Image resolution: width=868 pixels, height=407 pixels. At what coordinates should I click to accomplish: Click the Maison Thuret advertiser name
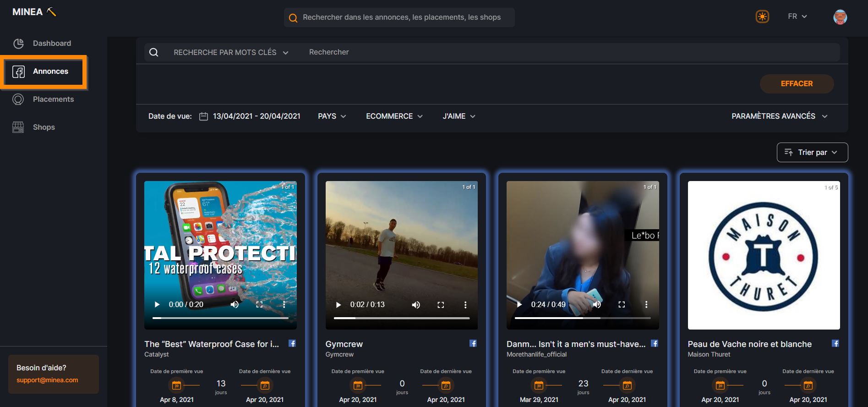click(709, 355)
